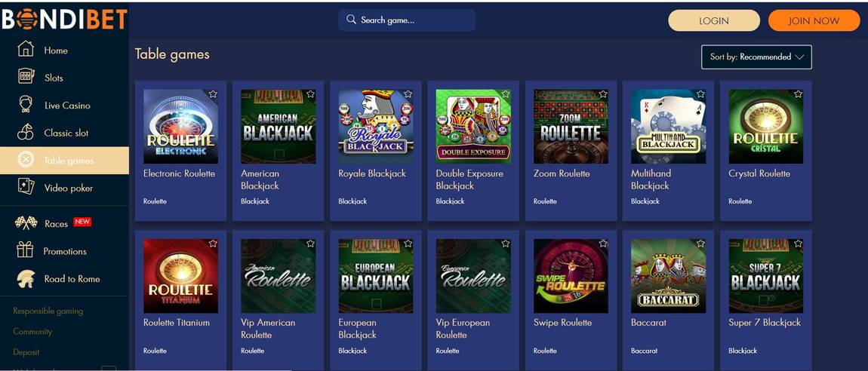The height and width of the screenshot is (371, 868).
Task: Toggle favorite star on Vip American Roulette
Action: tap(310, 244)
